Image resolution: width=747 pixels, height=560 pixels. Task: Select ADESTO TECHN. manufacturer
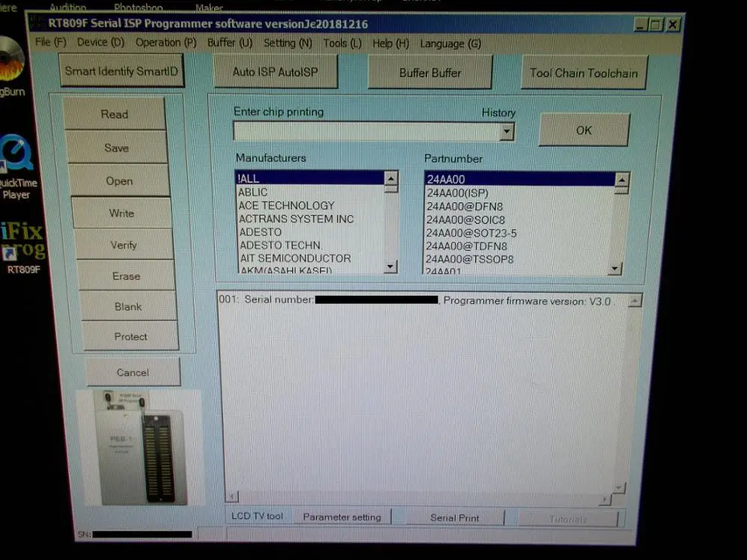coord(311,245)
